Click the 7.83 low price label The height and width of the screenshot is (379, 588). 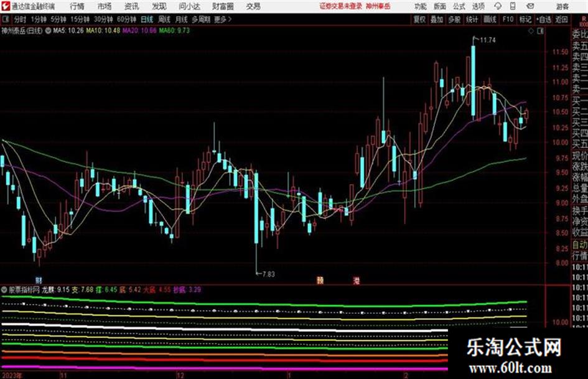(x=269, y=274)
